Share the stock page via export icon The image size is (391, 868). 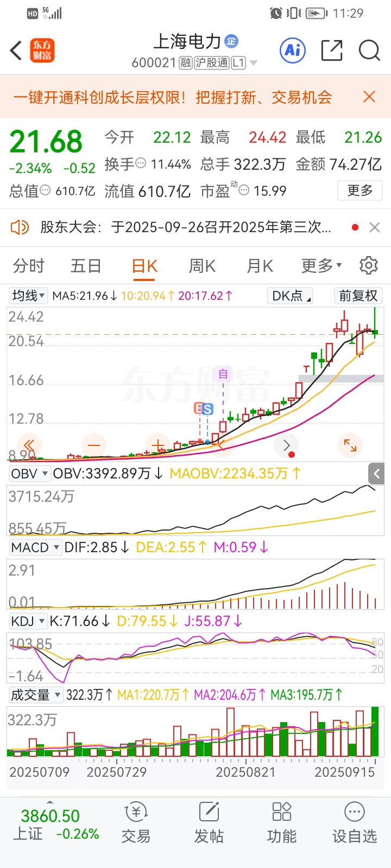332,50
